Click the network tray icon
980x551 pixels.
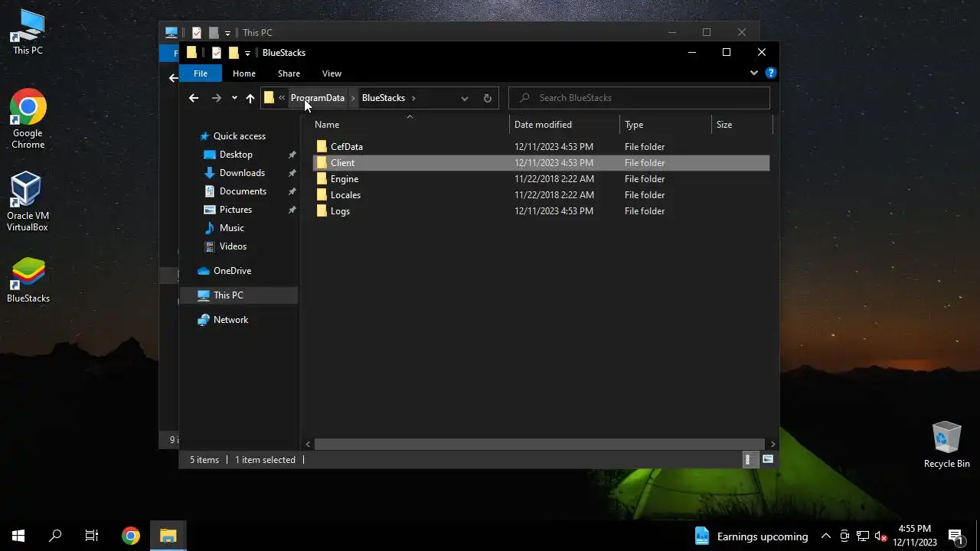tap(863, 536)
